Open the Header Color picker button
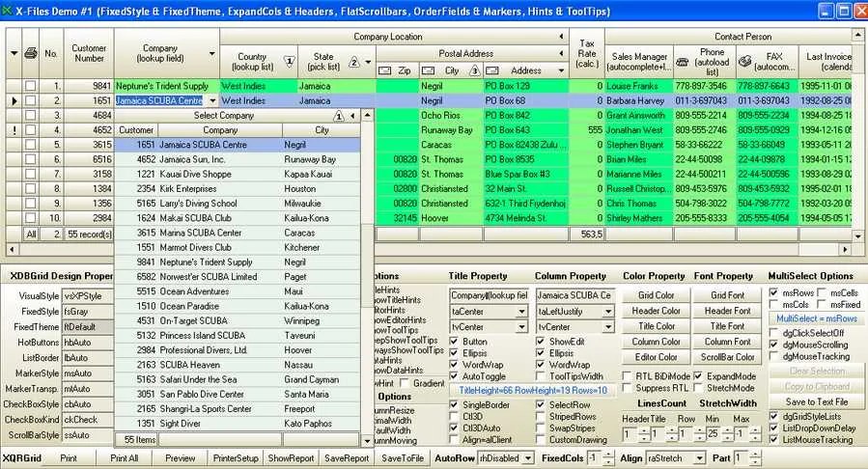 tap(656, 311)
